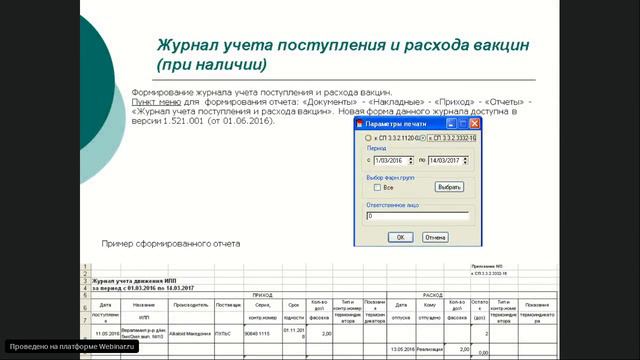Click the Alkaloid Македония cell
The image size is (640, 360).
tap(191, 333)
